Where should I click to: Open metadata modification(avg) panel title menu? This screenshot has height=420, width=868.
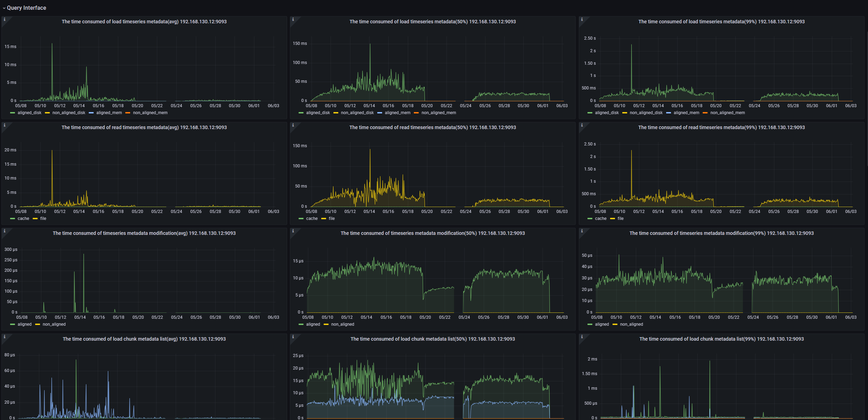[144, 233]
